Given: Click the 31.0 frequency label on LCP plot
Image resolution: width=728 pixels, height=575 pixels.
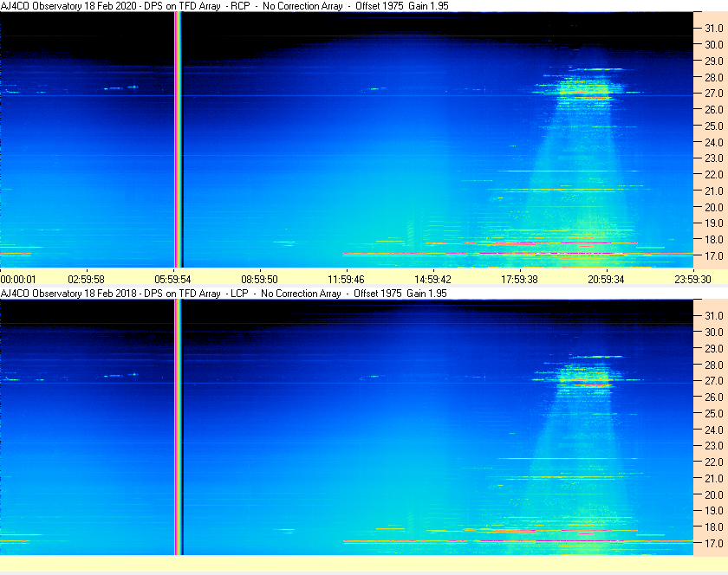Looking at the screenshot, I should click(714, 316).
